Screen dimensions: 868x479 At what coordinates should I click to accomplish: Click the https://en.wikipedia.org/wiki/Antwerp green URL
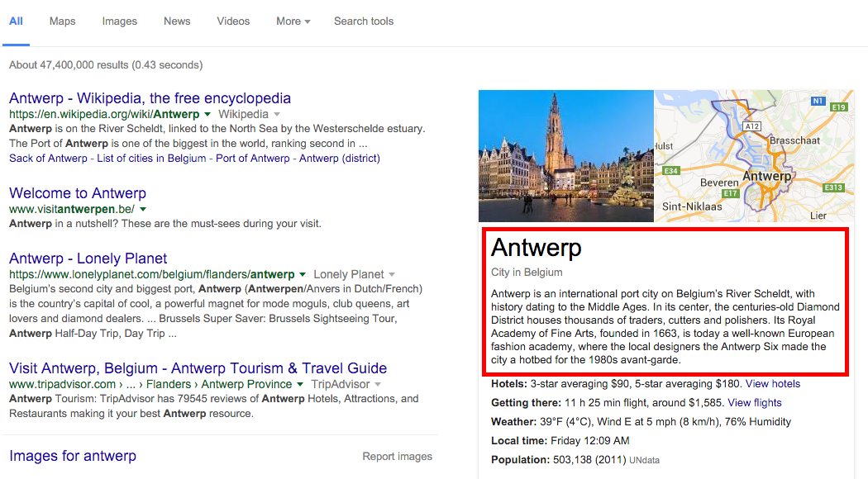(104, 115)
